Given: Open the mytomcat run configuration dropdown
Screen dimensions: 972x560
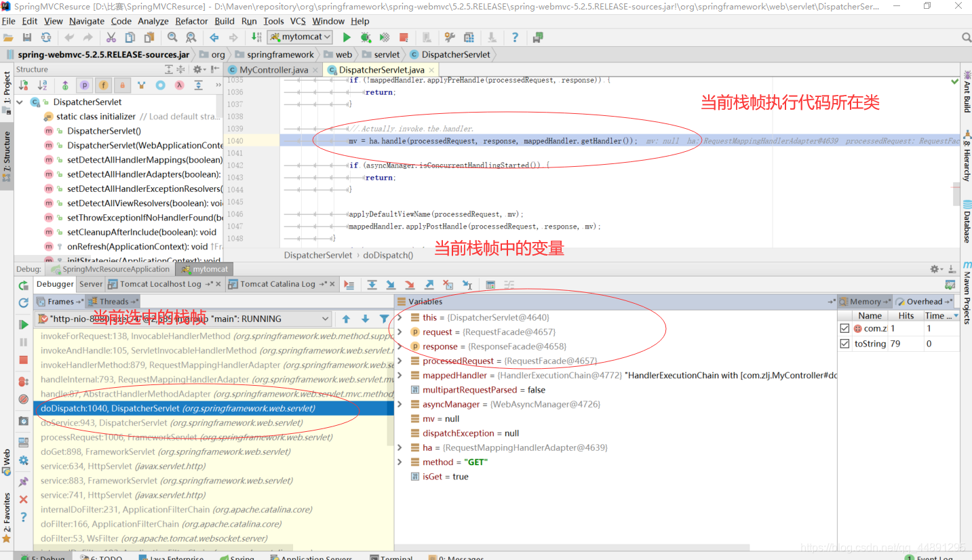Looking at the screenshot, I should pyautogui.click(x=300, y=37).
